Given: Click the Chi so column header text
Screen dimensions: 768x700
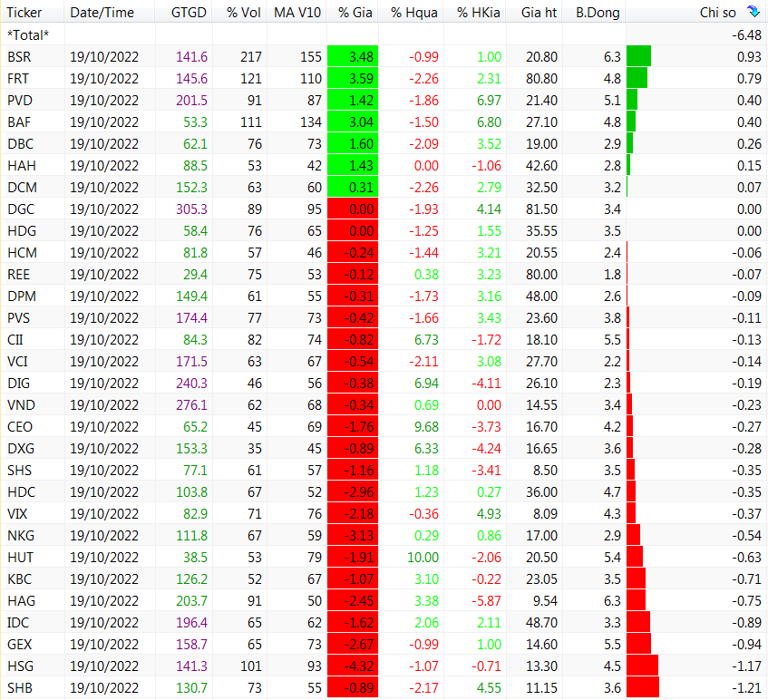Looking at the screenshot, I should tap(717, 13).
